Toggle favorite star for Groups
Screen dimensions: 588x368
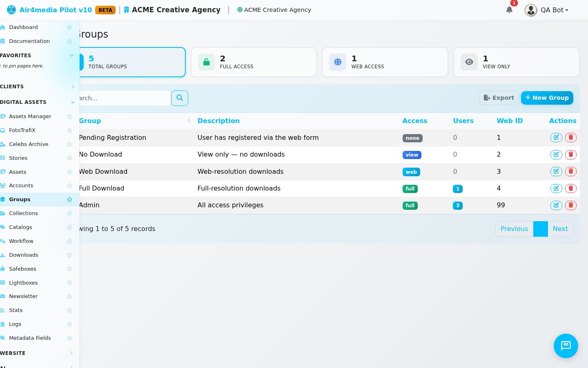tap(69, 200)
